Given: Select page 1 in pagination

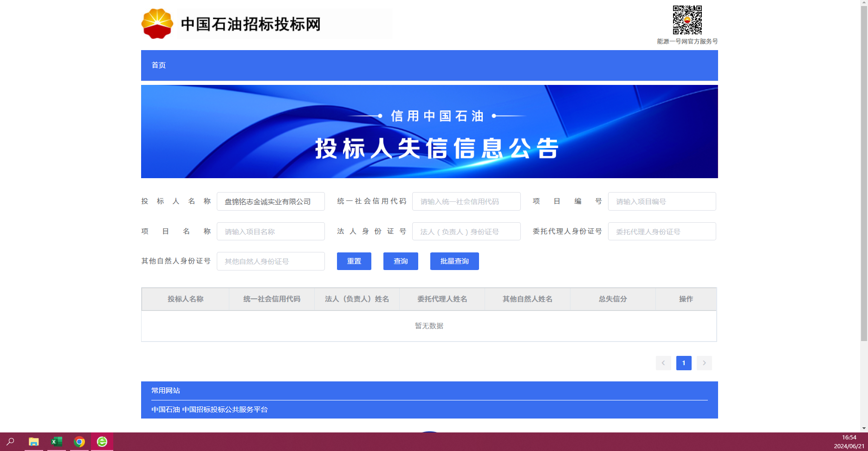Looking at the screenshot, I should click(x=684, y=363).
